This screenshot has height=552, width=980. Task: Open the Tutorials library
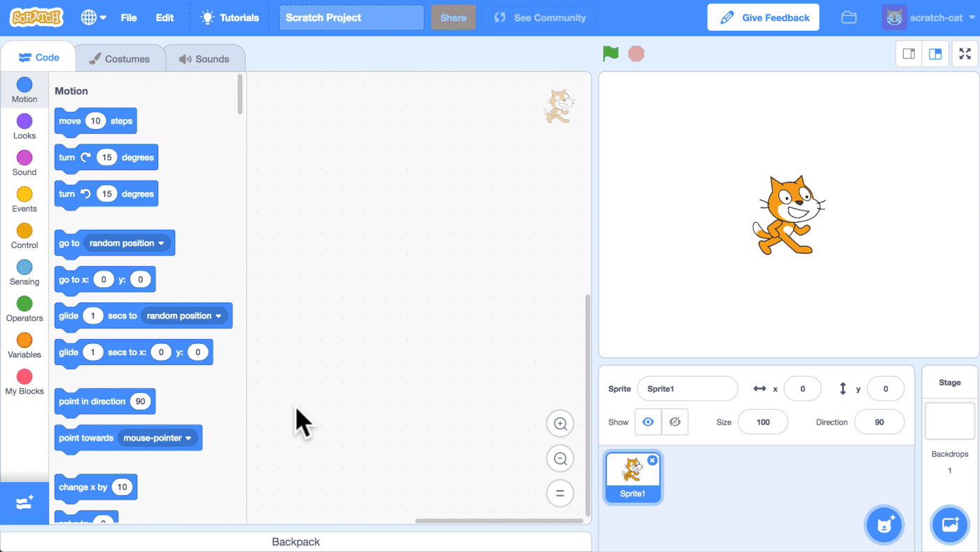230,18
